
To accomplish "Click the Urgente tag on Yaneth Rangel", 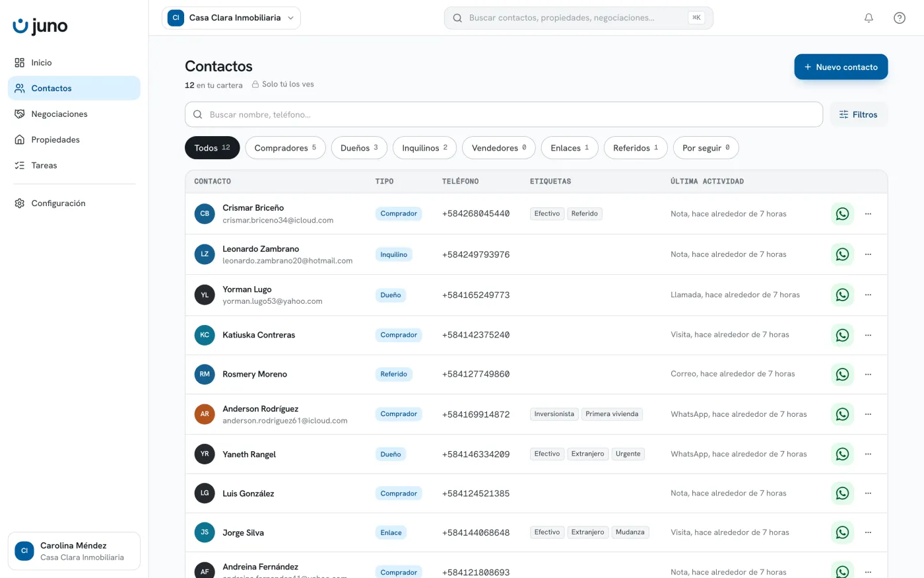I will click(x=628, y=454).
